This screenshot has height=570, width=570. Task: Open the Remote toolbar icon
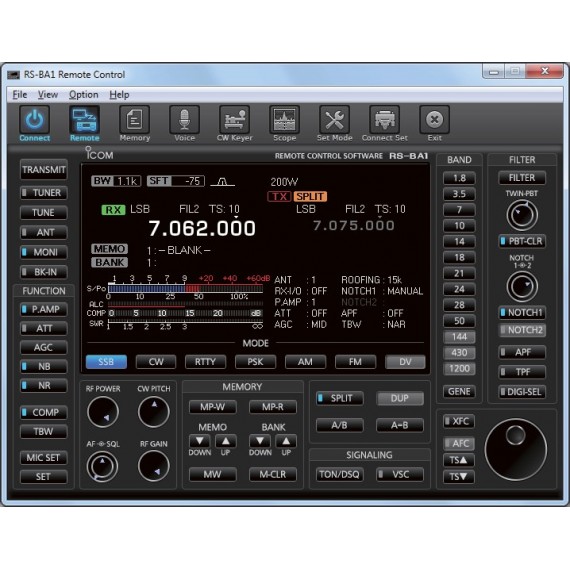(x=84, y=120)
